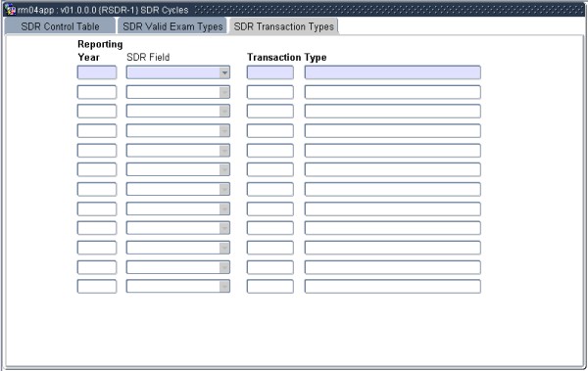Image resolution: width=588 pixels, height=371 pixels.
Task: Click the last row Reporting Year field
Action: (97, 287)
